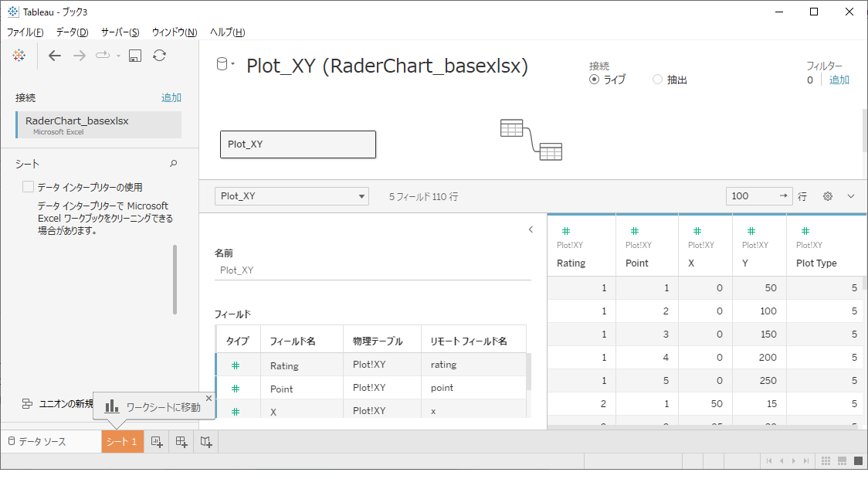Click the Tableau logo start page icon
Viewport: 868px width, 479px height.
[19, 56]
